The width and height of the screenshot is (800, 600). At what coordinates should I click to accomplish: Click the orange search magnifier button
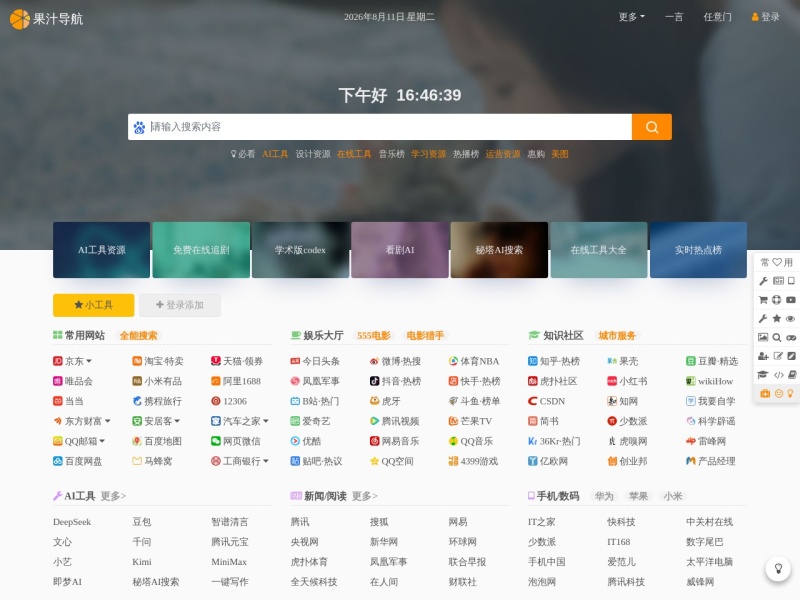[x=652, y=127]
